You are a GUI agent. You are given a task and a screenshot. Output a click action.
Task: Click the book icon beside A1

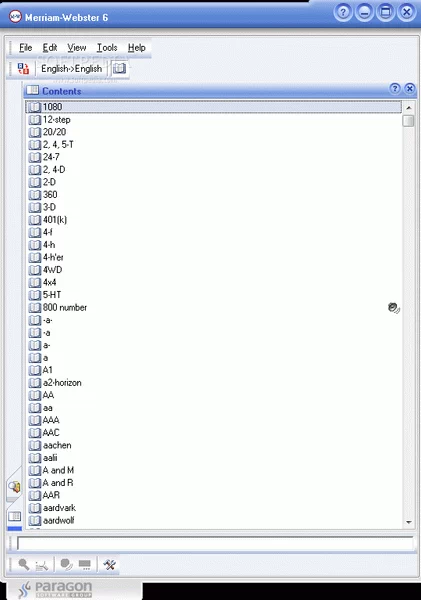coord(35,370)
